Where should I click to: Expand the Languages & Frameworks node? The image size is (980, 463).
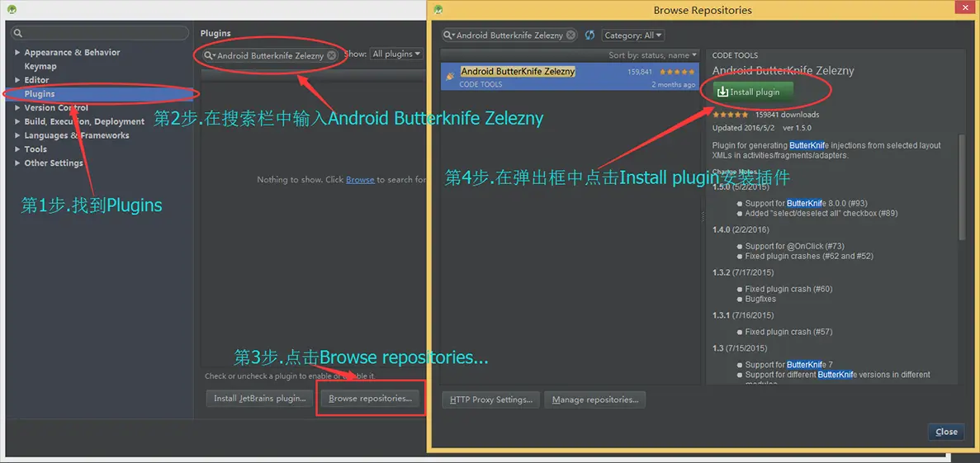[17, 135]
